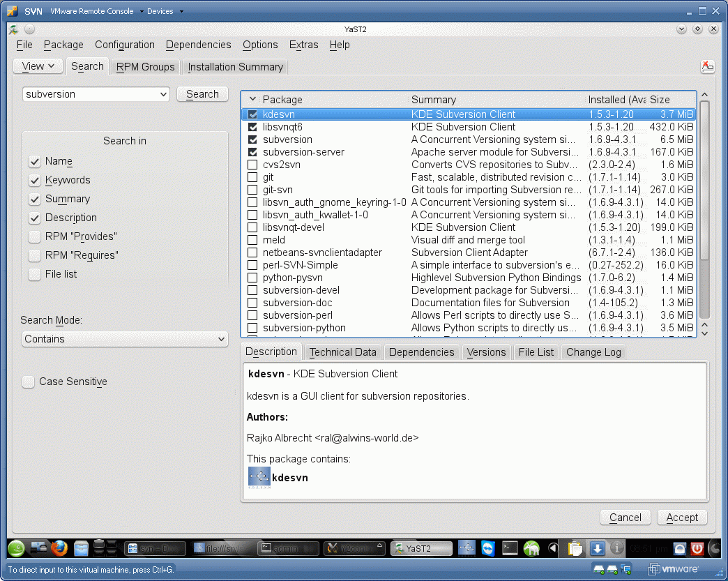Click the kdesvn tray icon
The height and width of the screenshot is (581, 728).
tap(467, 548)
